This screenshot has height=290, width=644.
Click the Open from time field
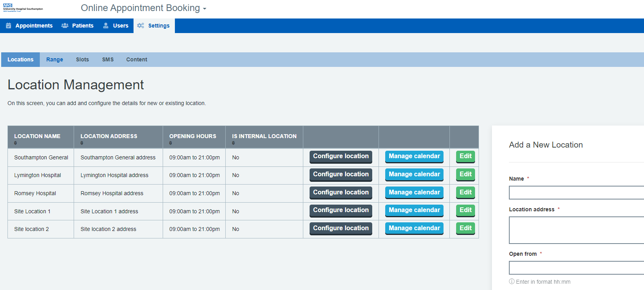click(576, 268)
